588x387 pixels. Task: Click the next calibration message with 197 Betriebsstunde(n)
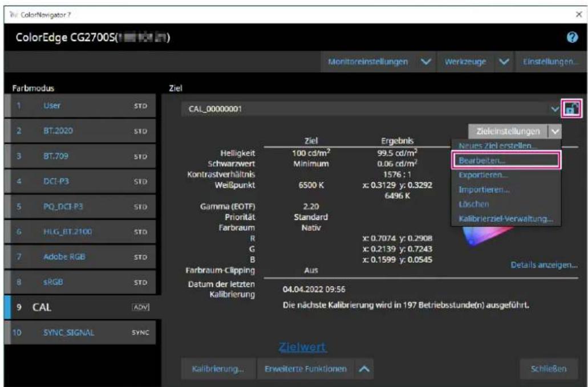tap(405, 305)
